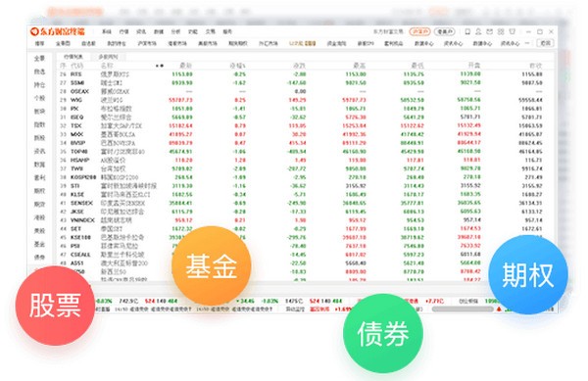Select 自选 in the left sidebar

tap(39, 71)
